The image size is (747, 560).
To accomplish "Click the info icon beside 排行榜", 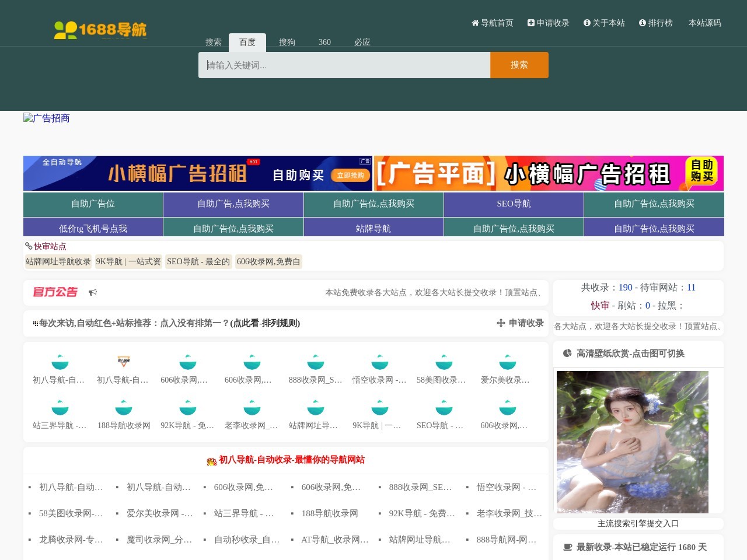I will [x=643, y=23].
